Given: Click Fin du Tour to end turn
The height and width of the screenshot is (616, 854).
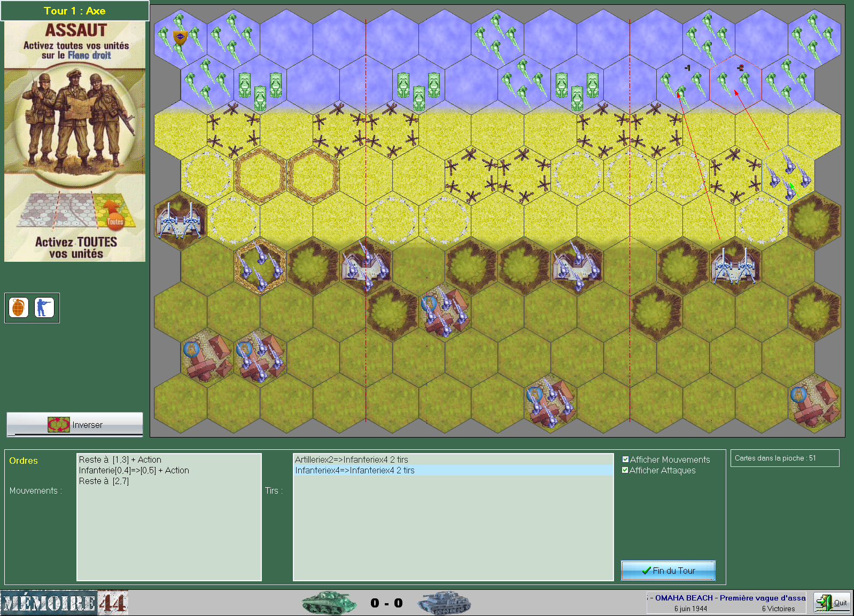Looking at the screenshot, I should (668, 571).
